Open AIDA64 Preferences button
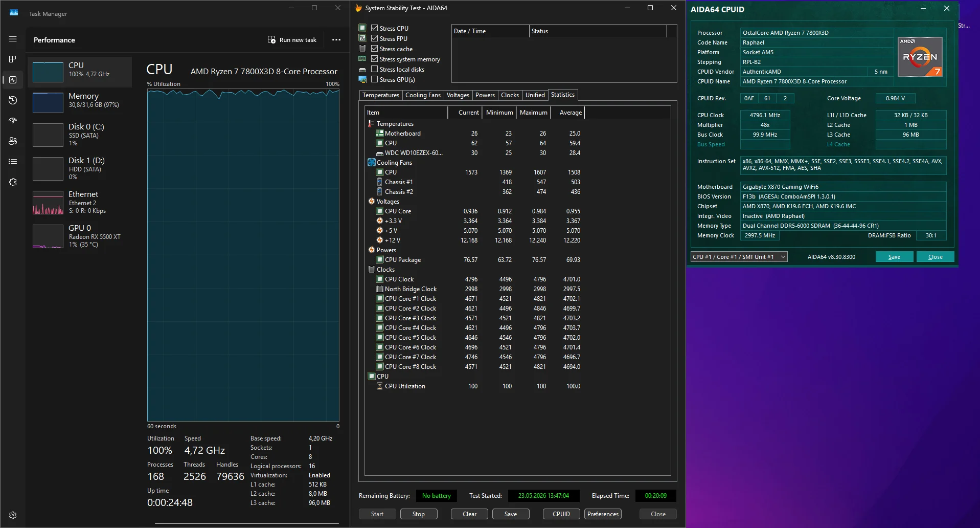Image resolution: width=980 pixels, height=528 pixels. 603,514
